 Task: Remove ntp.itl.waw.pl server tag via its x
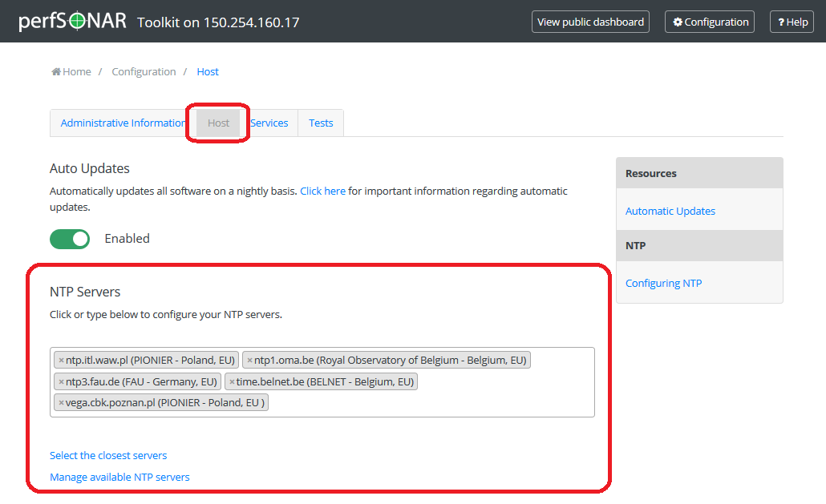point(61,361)
